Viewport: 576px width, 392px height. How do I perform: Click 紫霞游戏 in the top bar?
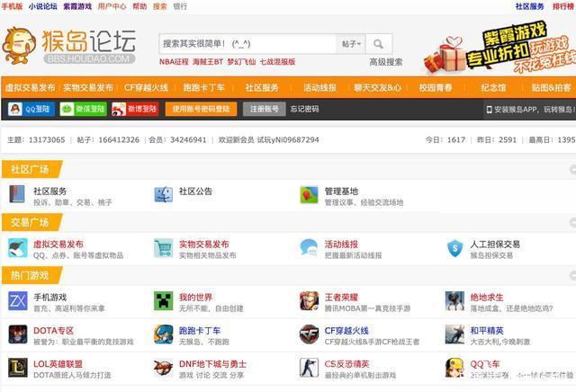click(77, 6)
